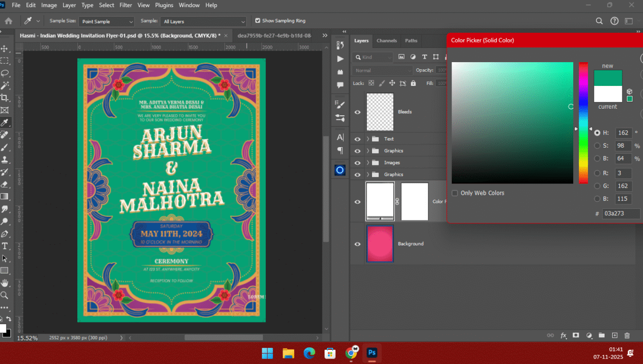Image resolution: width=643 pixels, height=364 pixels.
Task: Switch to the Channels tab
Action: coord(387,40)
